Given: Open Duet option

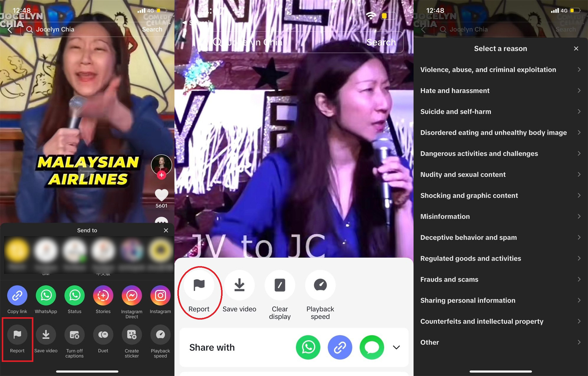Looking at the screenshot, I should click(103, 335).
